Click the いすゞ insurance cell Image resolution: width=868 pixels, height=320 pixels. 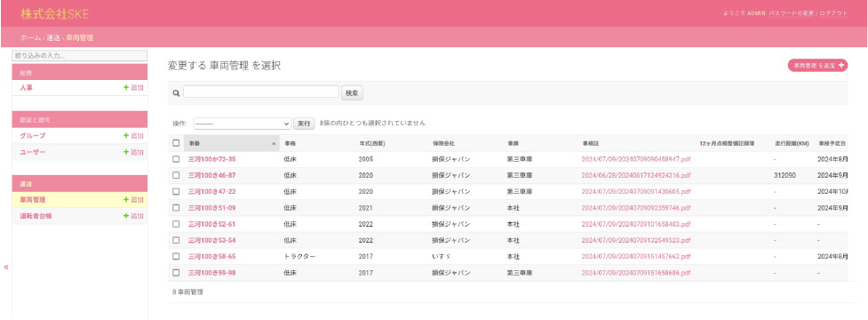click(442, 256)
